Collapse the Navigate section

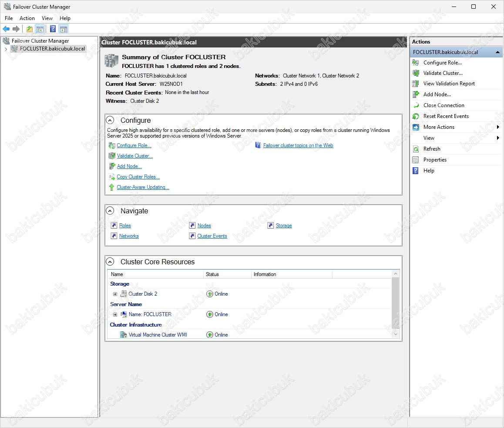(x=110, y=211)
